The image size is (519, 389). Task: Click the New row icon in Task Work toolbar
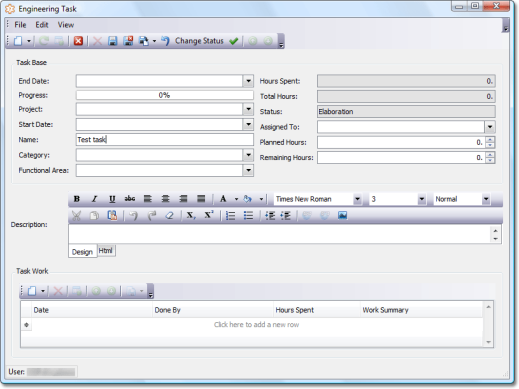[32, 291]
